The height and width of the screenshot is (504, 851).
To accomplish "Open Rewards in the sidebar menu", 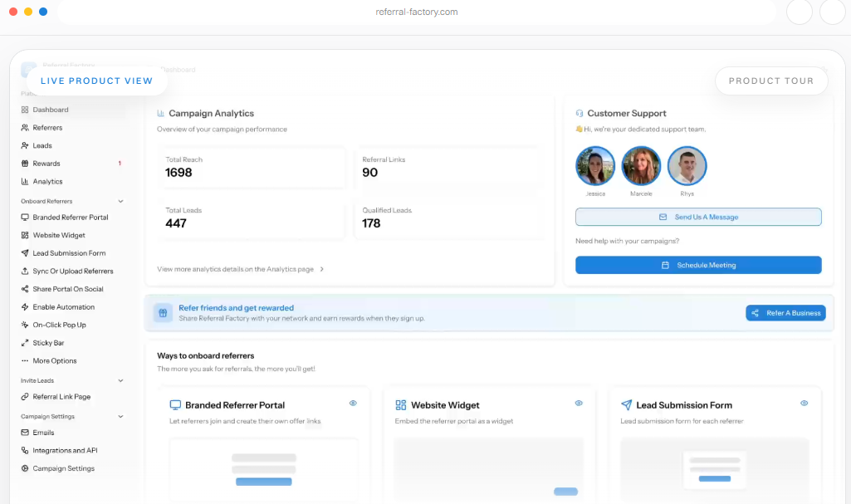I will (x=46, y=164).
